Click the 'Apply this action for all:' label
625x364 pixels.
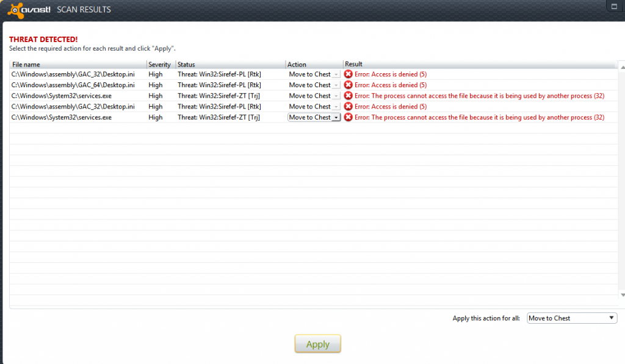pos(486,318)
